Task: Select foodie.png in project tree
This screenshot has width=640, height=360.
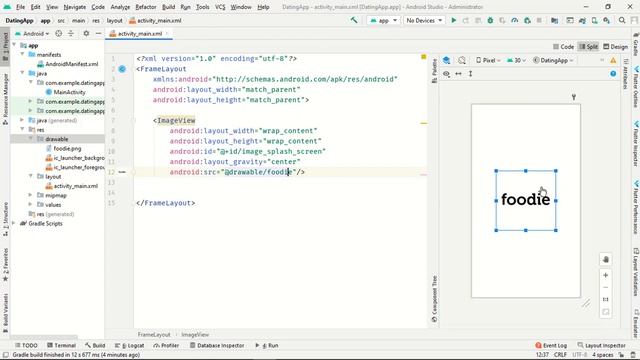Action: pos(67,149)
